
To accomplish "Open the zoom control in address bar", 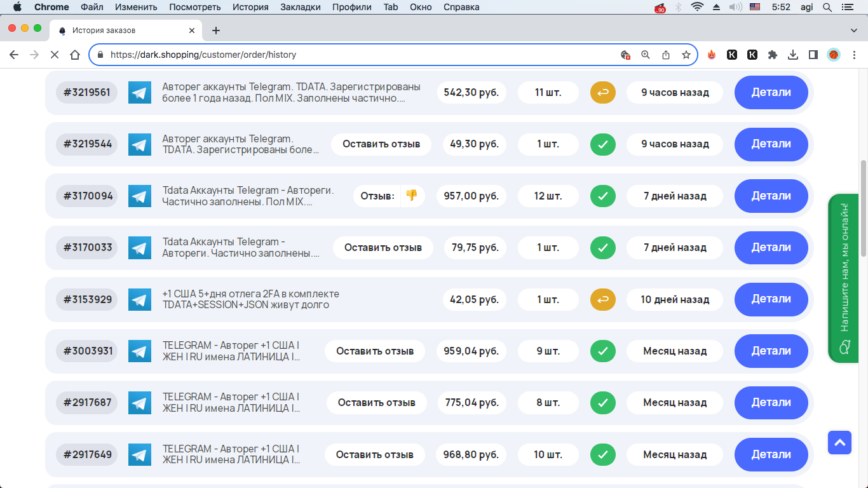I will click(646, 55).
